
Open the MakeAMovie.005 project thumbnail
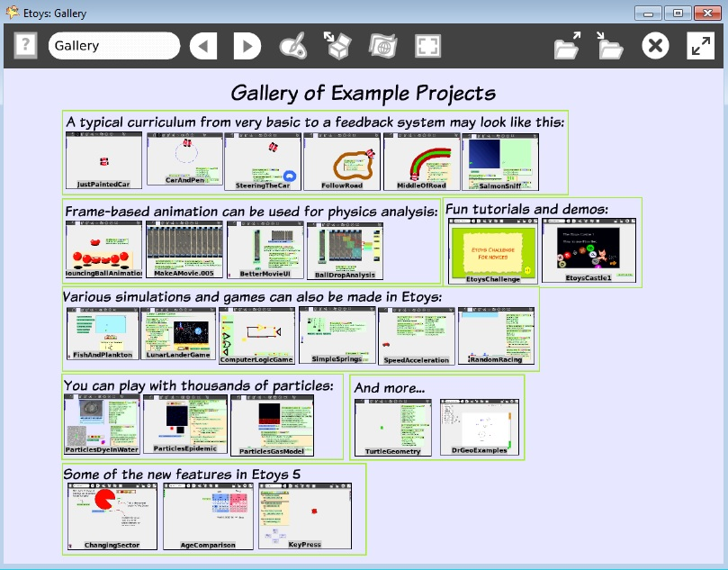tap(184, 249)
